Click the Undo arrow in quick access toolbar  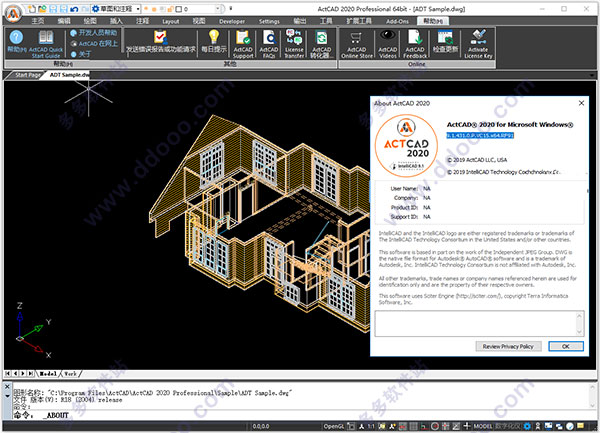(x=74, y=9)
